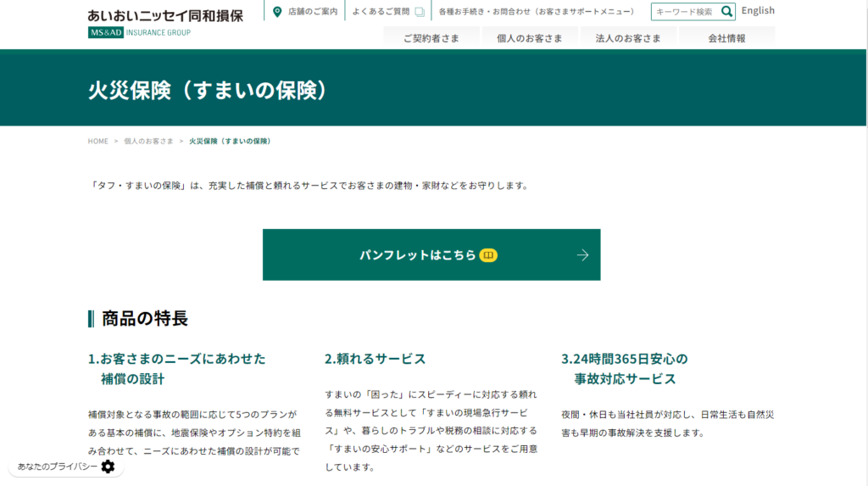The height and width of the screenshot is (486, 868).
Task: Click the arrow icon on pamphlet button
Action: [582, 255]
